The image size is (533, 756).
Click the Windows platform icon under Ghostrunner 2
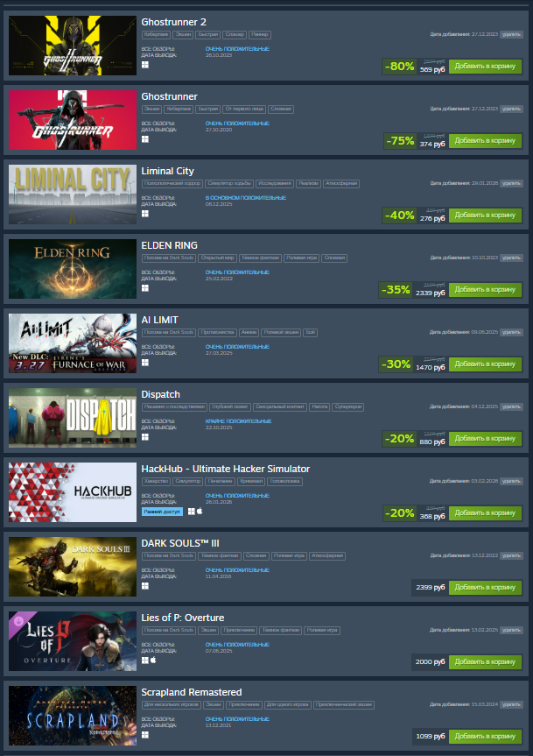145,65
